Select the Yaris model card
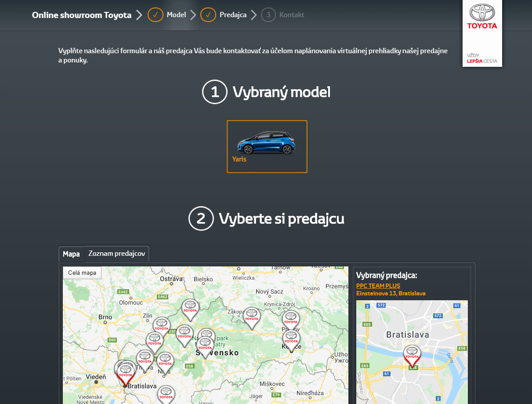 point(267,146)
